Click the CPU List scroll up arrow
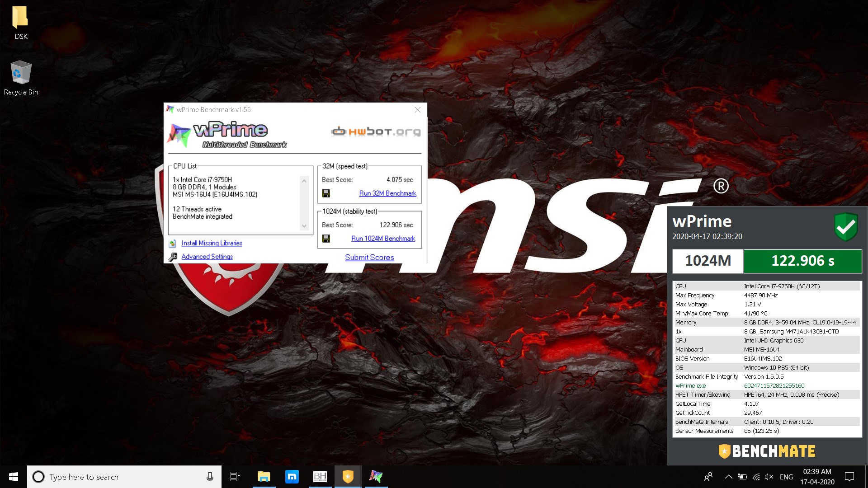This screenshot has height=488, width=868. tap(304, 181)
